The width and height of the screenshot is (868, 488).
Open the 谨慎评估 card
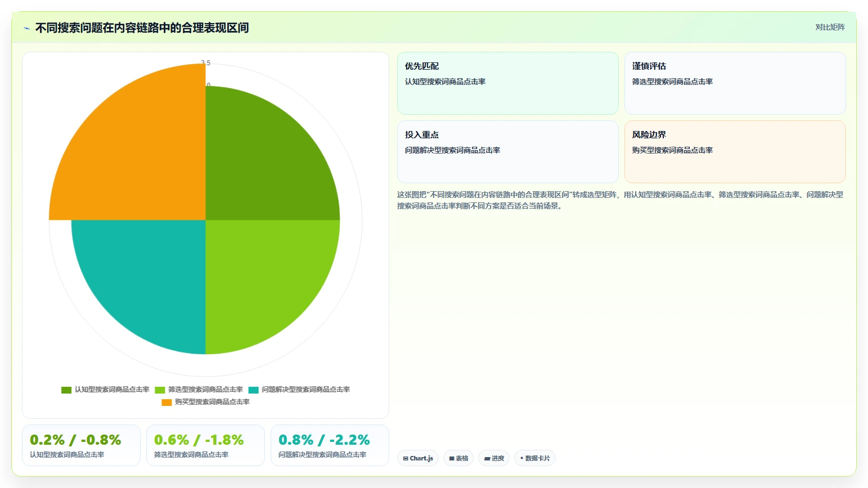735,83
